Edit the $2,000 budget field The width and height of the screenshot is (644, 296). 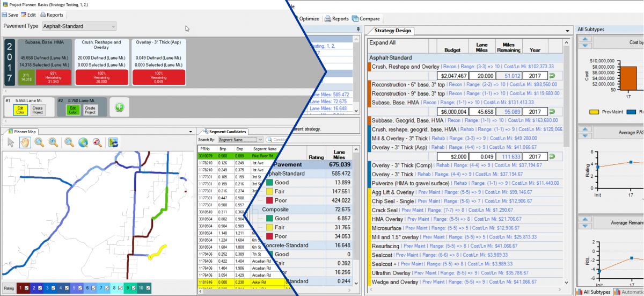coord(453,156)
